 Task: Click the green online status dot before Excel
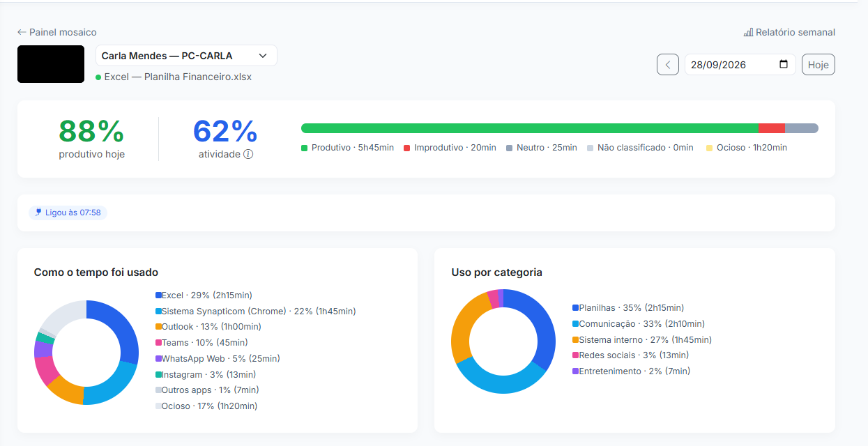[98, 77]
